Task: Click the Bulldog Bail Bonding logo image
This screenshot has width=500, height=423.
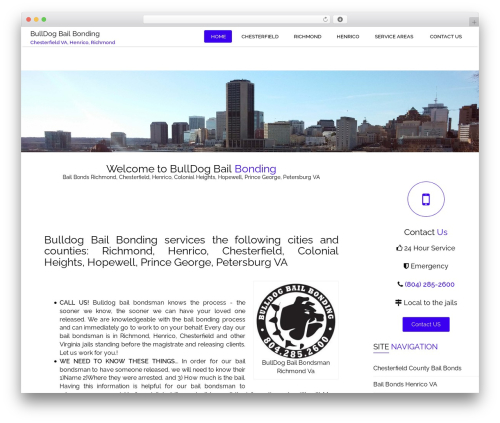Action: (296, 321)
